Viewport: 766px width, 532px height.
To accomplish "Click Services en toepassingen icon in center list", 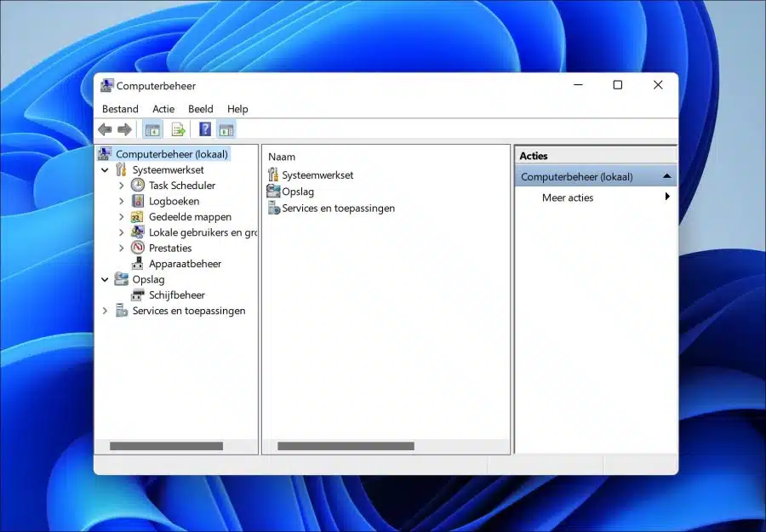I will pos(273,208).
